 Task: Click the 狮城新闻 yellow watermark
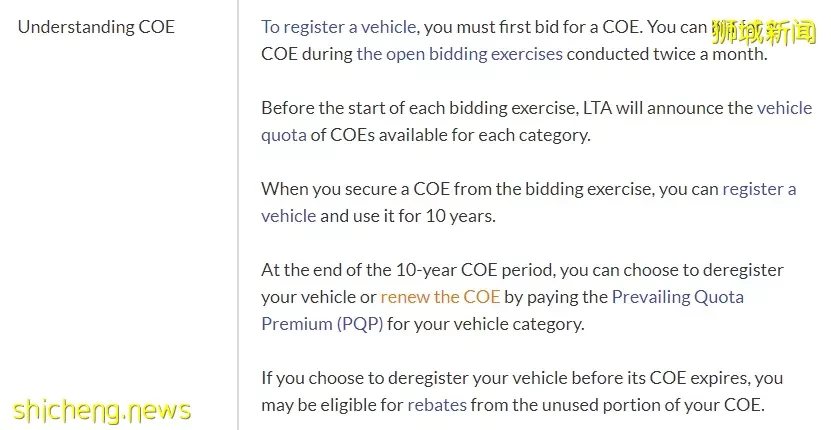(764, 32)
